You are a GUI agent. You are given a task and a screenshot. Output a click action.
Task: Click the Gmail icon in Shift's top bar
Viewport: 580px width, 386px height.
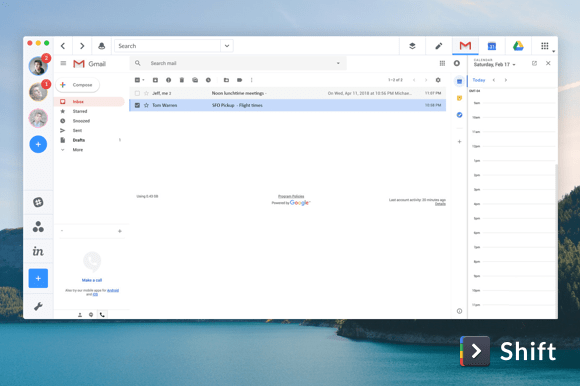[x=465, y=46]
